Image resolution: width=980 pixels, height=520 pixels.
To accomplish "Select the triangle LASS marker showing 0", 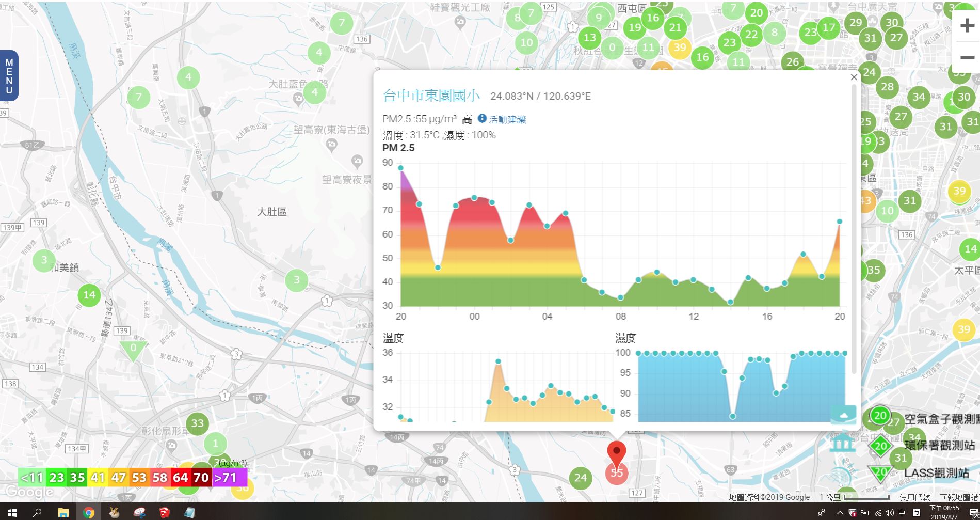I will tap(133, 350).
